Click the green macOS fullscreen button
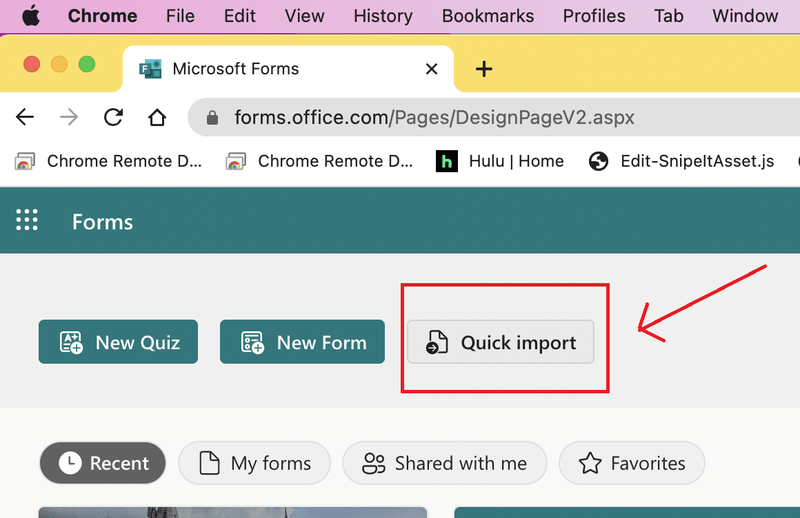Image resolution: width=800 pixels, height=518 pixels. (x=87, y=64)
